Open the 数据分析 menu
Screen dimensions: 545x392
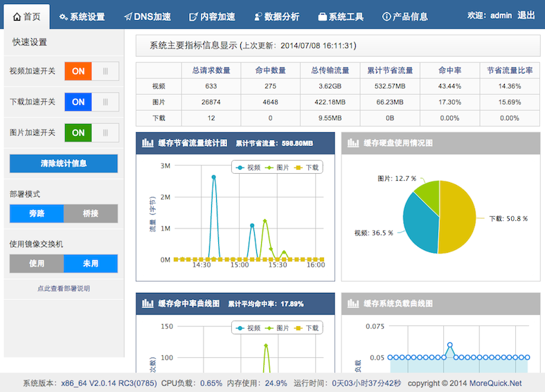coord(277,17)
